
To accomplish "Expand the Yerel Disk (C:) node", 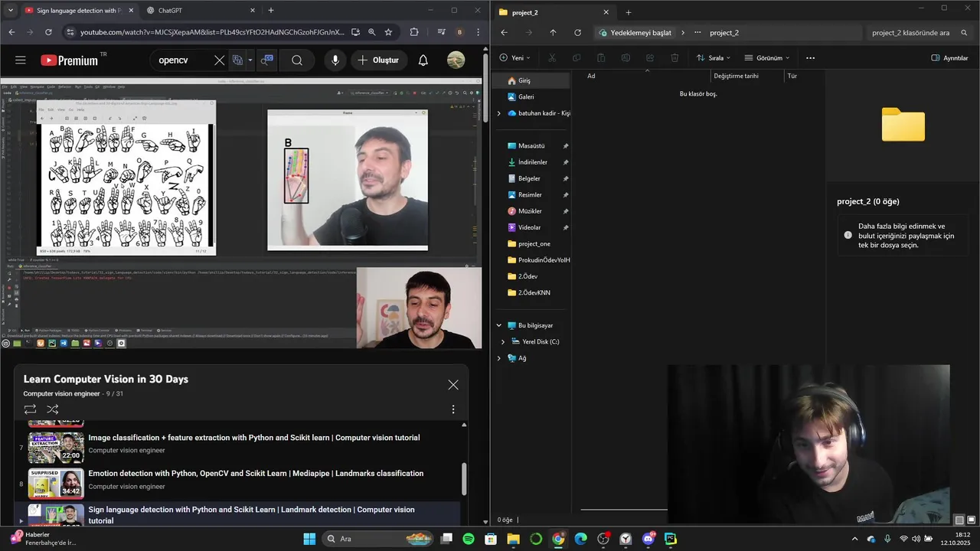I will point(503,342).
